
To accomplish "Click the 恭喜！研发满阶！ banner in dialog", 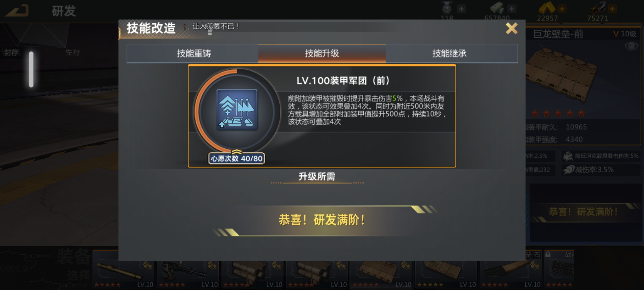I will coord(322,220).
